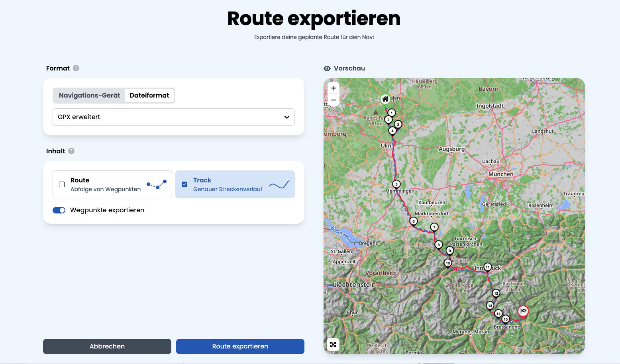
Task: Select waypoint marker 15 on map
Action: click(x=506, y=319)
